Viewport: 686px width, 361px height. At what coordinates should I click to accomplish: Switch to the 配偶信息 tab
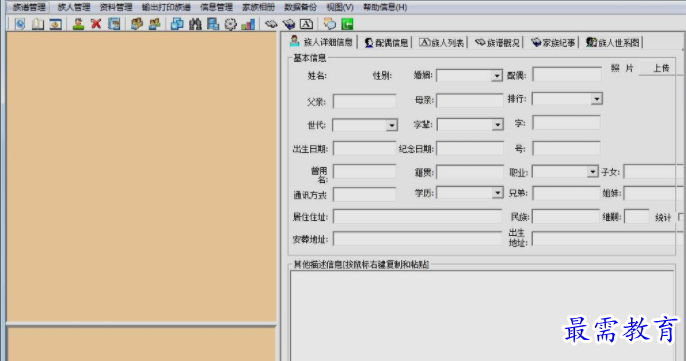[386, 42]
